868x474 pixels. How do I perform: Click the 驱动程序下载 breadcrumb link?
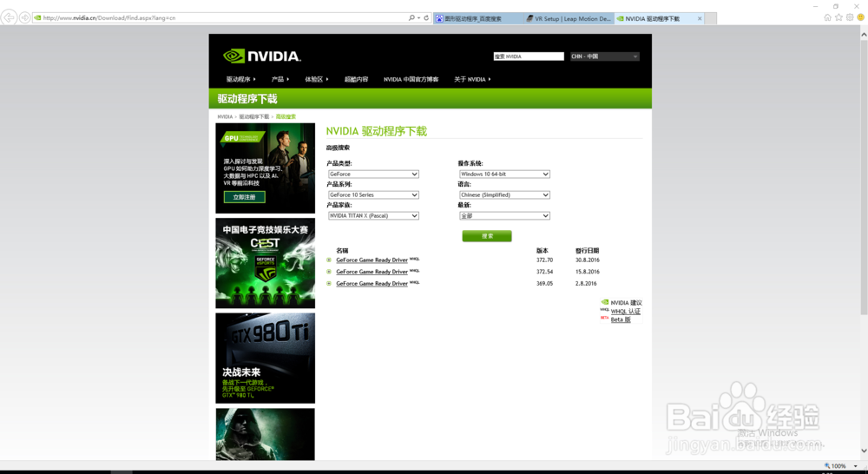click(x=254, y=117)
